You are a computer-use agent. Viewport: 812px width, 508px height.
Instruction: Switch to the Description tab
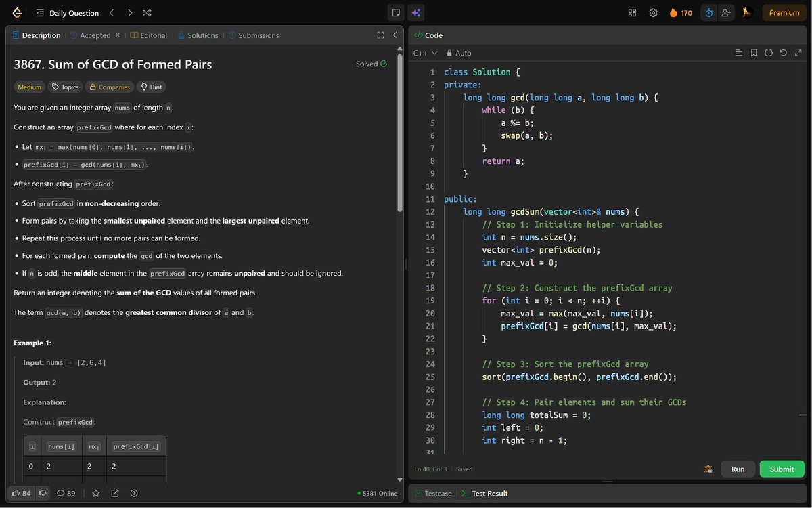(37, 35)
